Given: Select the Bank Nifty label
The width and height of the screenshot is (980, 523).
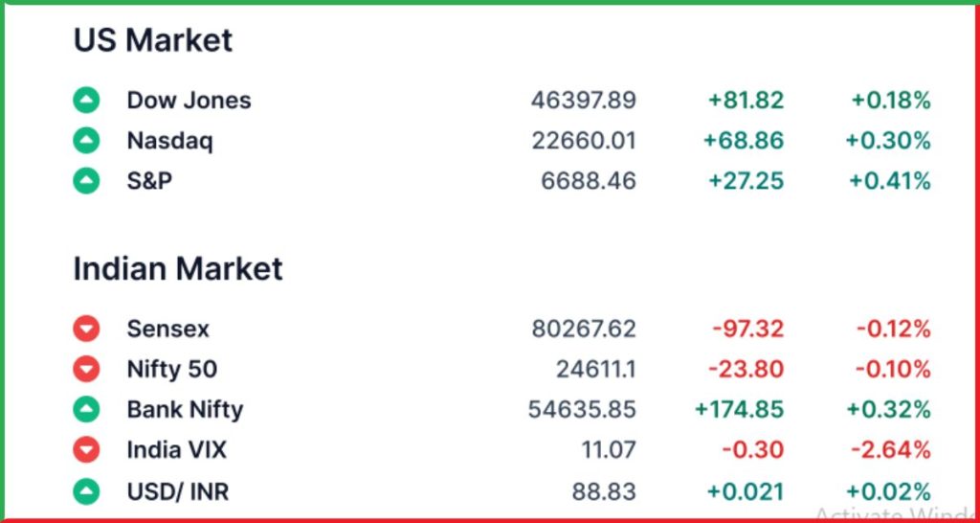Looking at the screenshot, I should (x=185, y=409).
